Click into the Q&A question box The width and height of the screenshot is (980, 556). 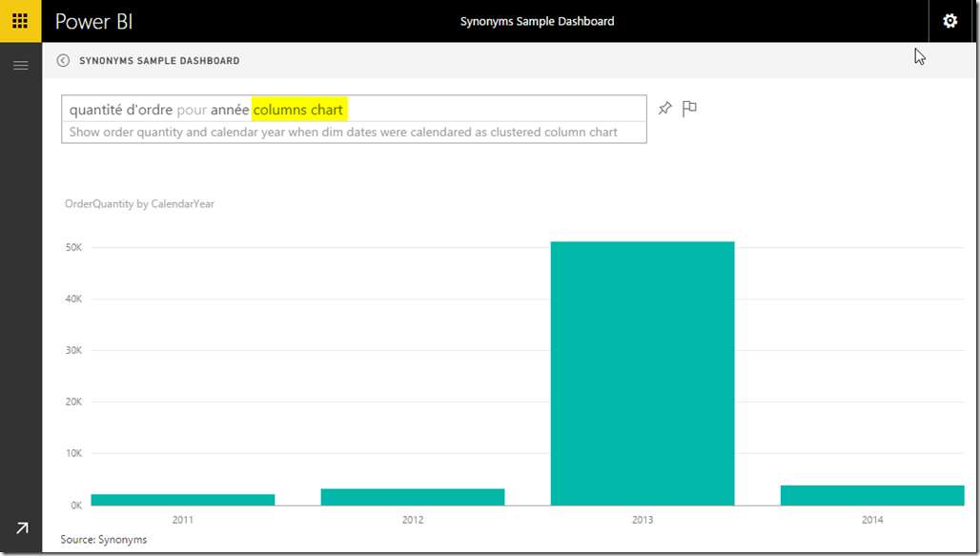354,109
